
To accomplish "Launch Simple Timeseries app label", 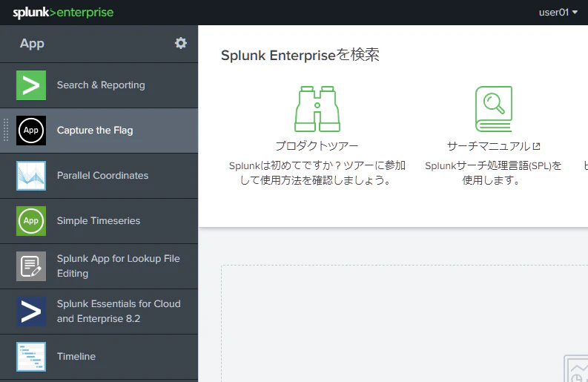I will [x=99, y=220].
